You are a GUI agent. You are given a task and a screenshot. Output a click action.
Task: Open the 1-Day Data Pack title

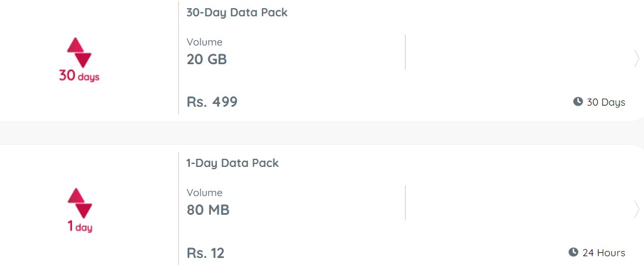pyautogui.click(x=233, y=163)
